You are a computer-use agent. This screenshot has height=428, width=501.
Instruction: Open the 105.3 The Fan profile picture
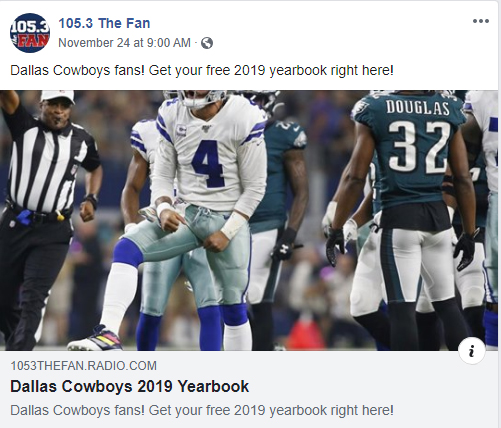[x=30, y=33]
